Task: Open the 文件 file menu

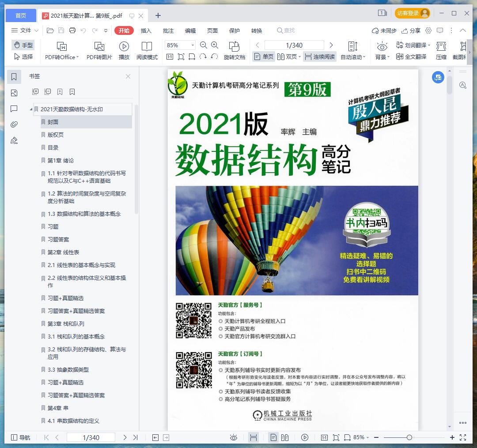Action: click(x=25, y=30)
